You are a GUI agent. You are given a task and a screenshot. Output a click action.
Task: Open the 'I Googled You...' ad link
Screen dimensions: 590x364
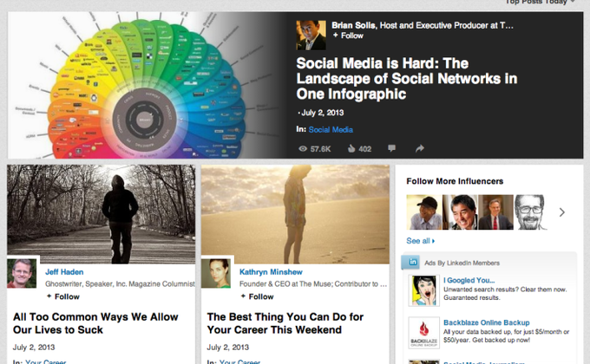(469, 280)
